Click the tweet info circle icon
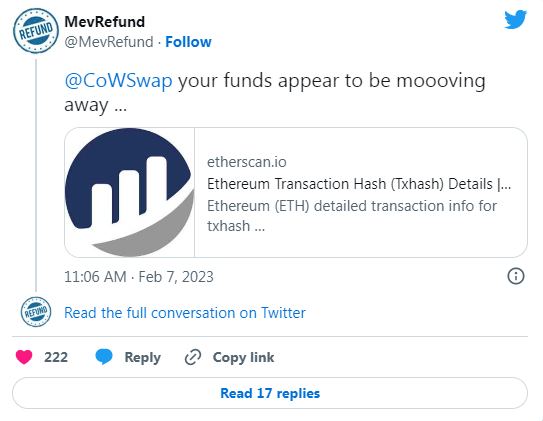This screenshot has height=421, width=543. tap(516, 276)
